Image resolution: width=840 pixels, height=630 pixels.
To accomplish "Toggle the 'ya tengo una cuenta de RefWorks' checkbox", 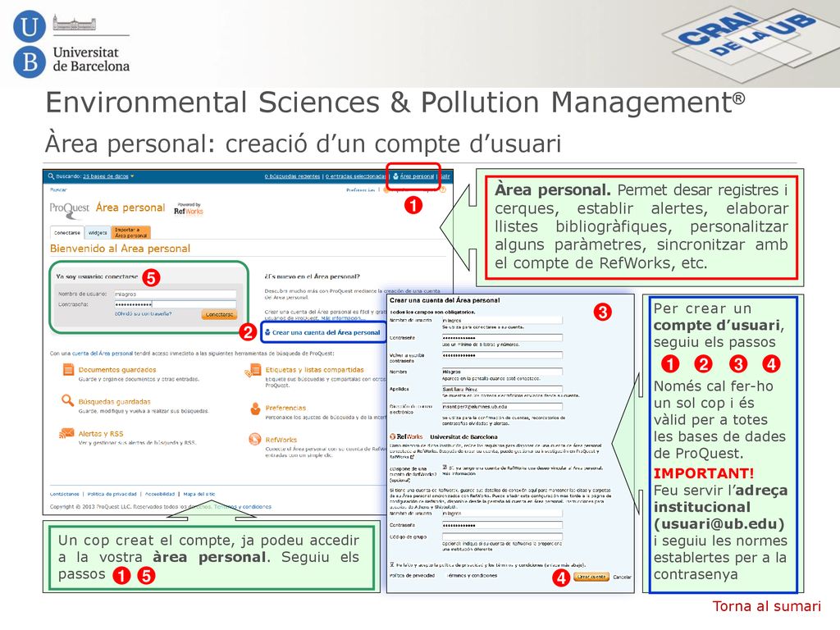I will click(445, 468).
